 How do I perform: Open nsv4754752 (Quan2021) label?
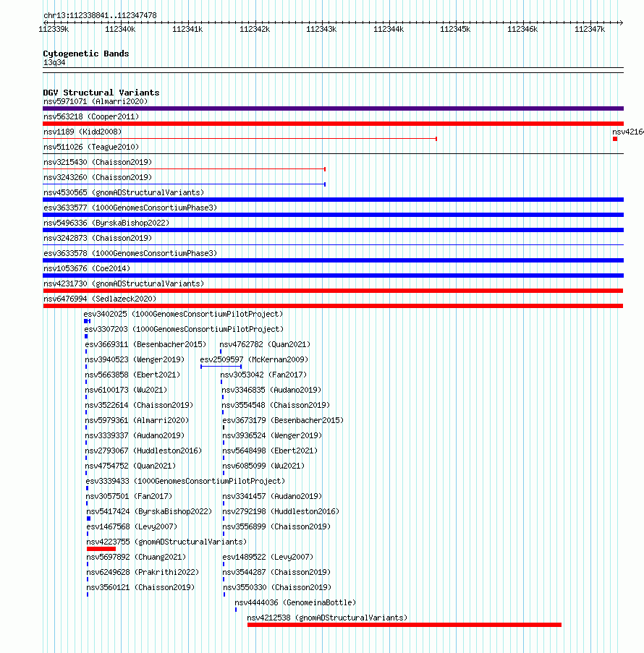(x=131, y=466)
